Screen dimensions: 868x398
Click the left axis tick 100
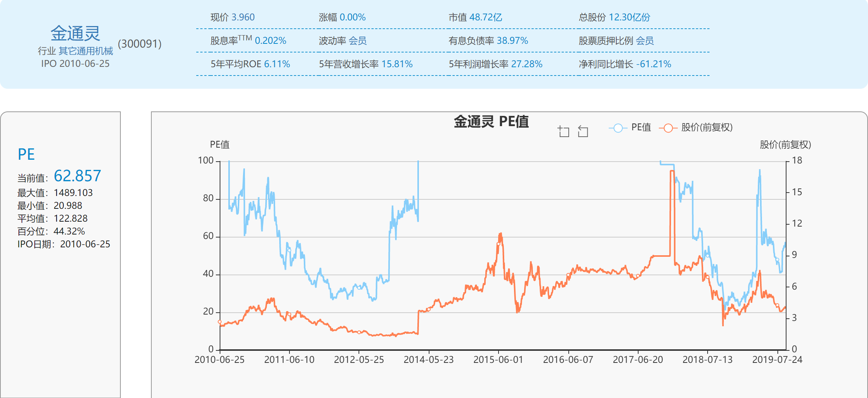pyautogui.click(x=206, y=160)
